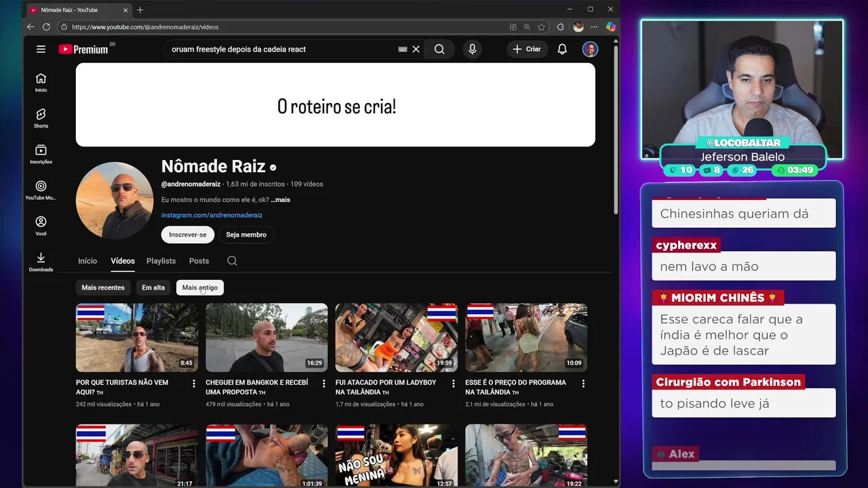Reload the browser page

click(x=46, y=26)
